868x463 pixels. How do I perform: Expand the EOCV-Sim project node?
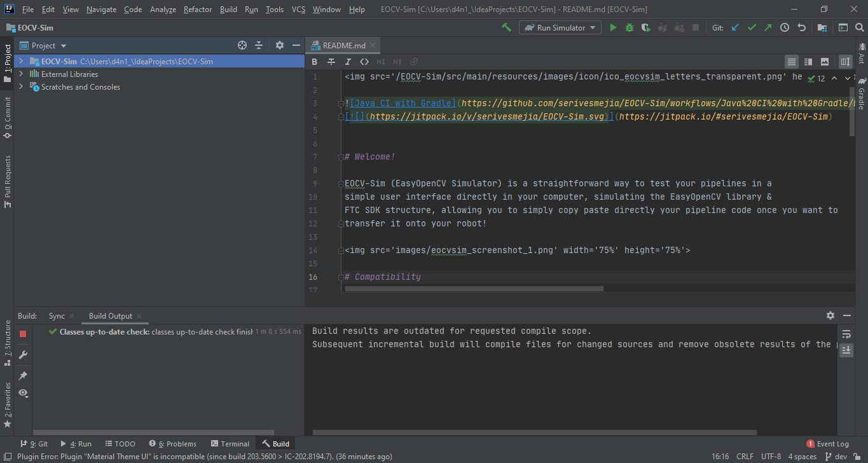[x=21, y=62]
